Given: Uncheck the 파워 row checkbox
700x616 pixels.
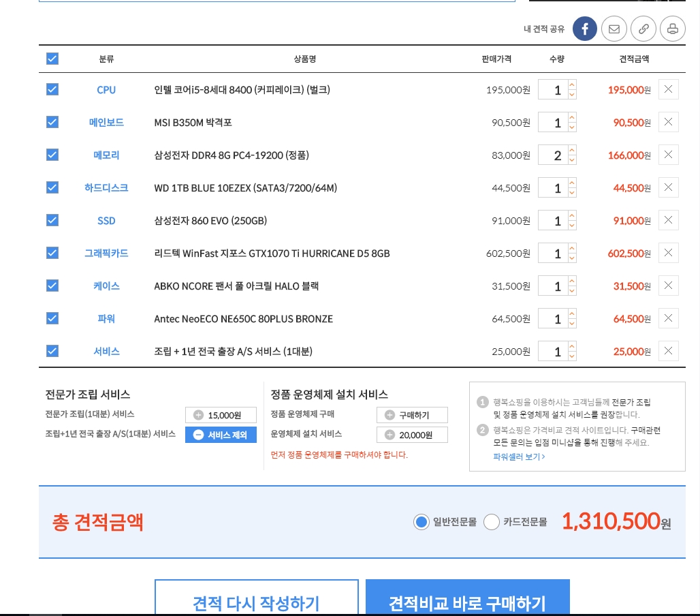Looking at the screenshot, I should pyautogui.click(x=52, y=318).
